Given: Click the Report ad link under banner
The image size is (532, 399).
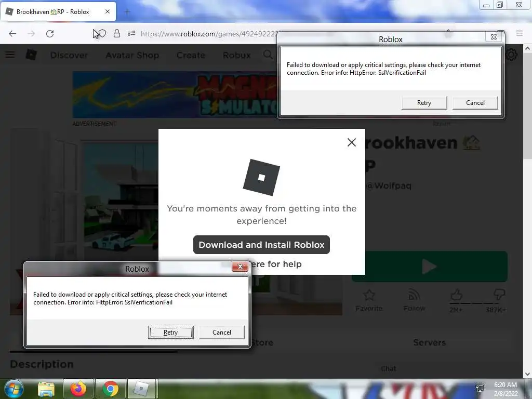Looking at the screenshot, I should click(441, 124).
